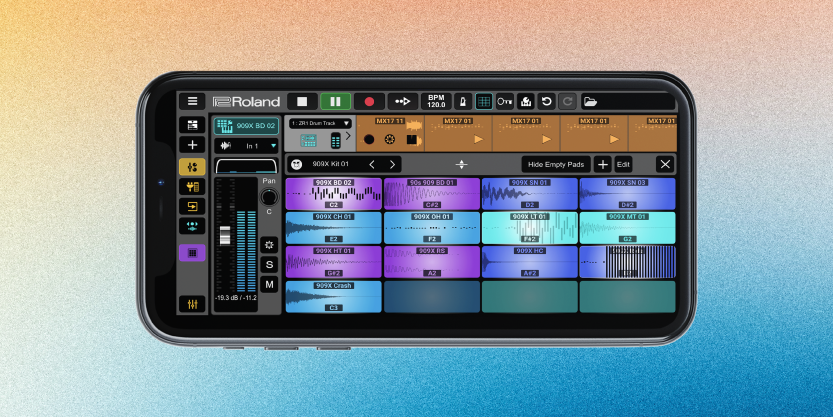Viewport: 833px width, 417px height.
Task: Pause playback with the green button
Action: pos(335,101)
